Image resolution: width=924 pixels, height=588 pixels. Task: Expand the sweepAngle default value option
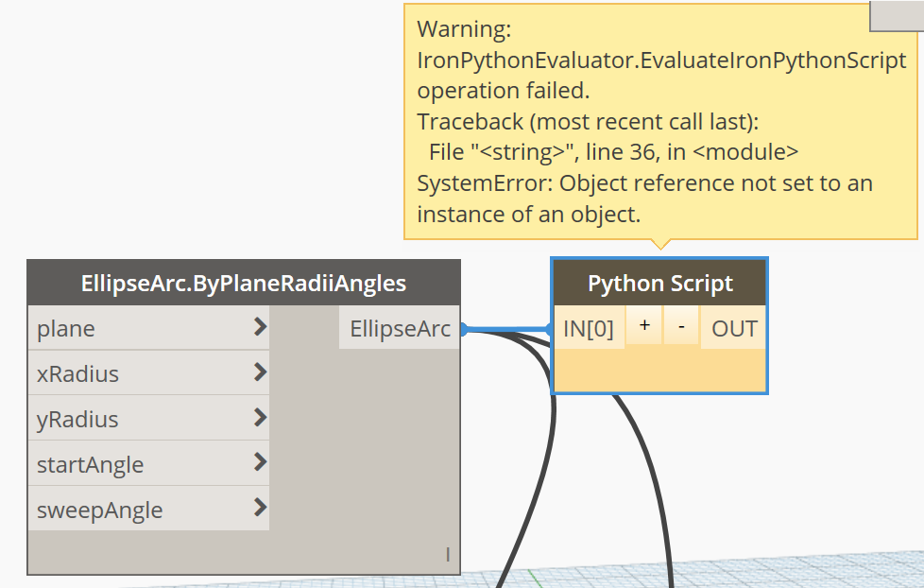[x=259, y=509]
